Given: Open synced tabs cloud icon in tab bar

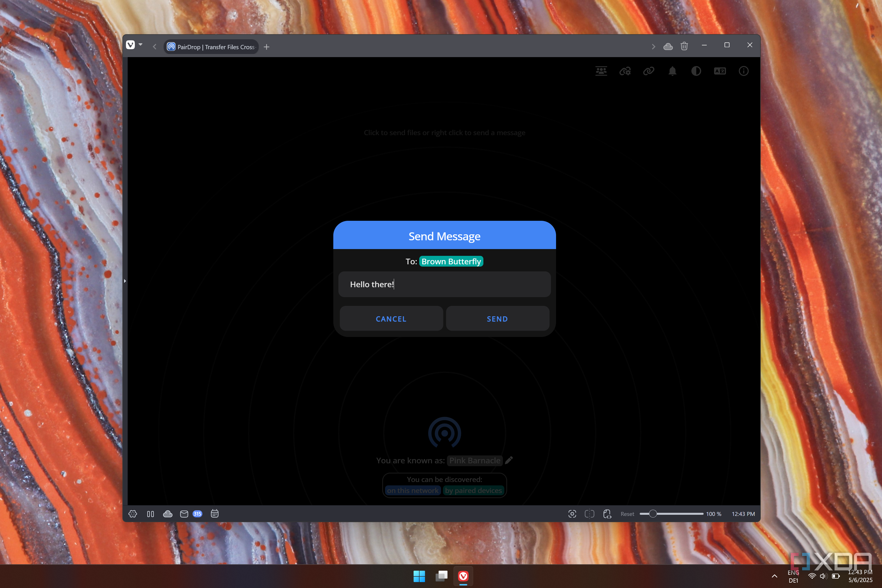Looking at the screenshot, I should tap(668, 46).
